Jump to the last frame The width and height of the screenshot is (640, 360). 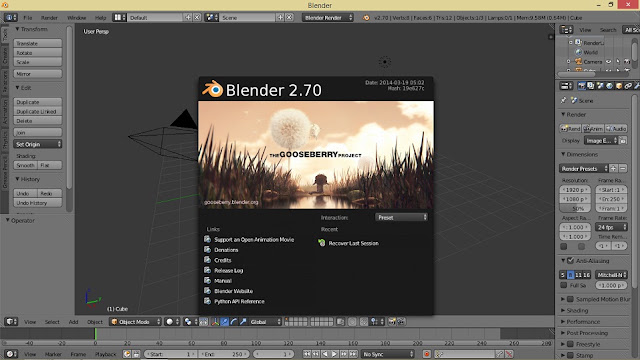click(x=353, y=354)
